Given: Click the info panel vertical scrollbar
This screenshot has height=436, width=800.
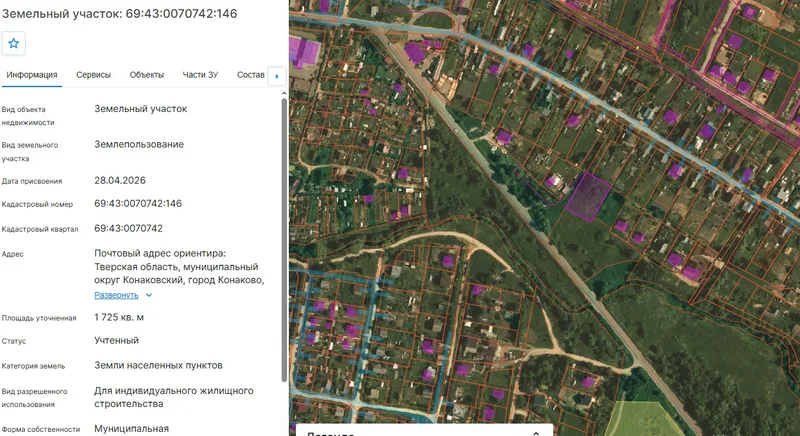Looking at the screenshot, I should coord(284,240).
